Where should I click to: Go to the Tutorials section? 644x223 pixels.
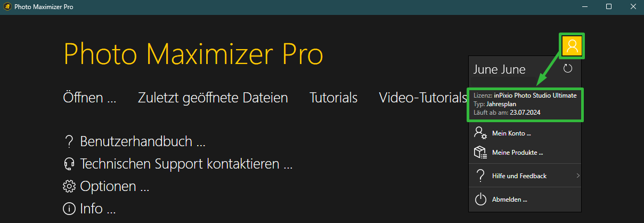tap(333, 98)
